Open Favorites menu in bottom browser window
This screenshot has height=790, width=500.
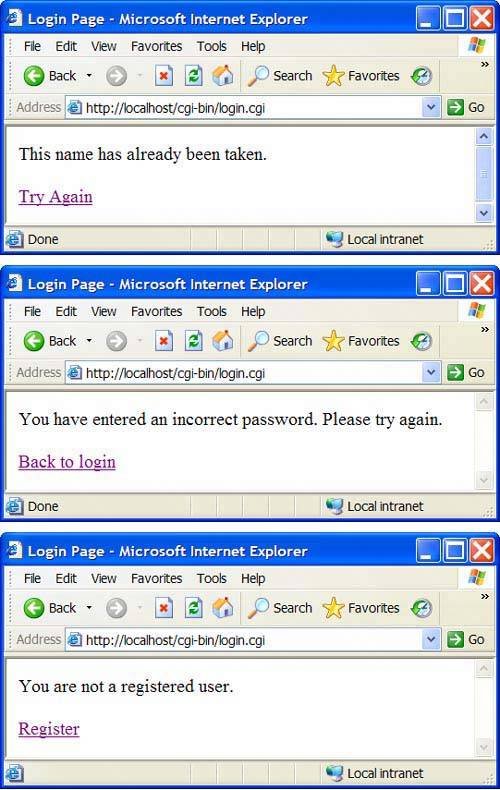pyautogui.click(x=156, y=578)
